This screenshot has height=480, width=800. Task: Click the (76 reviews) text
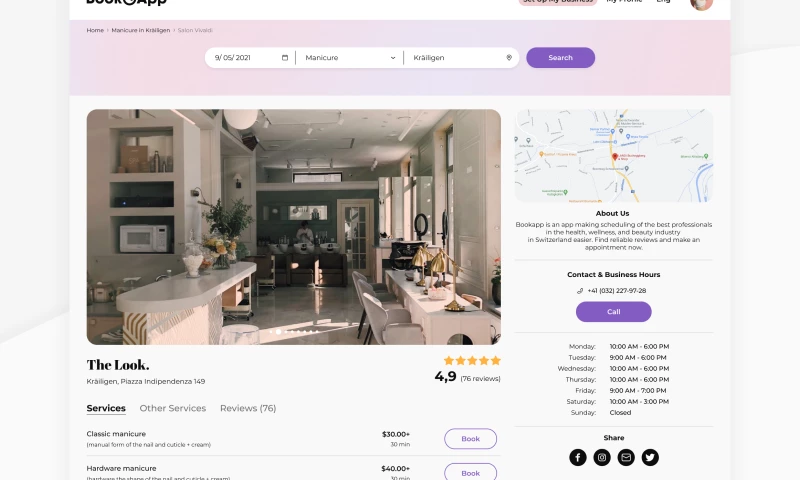tap(480, 378)
